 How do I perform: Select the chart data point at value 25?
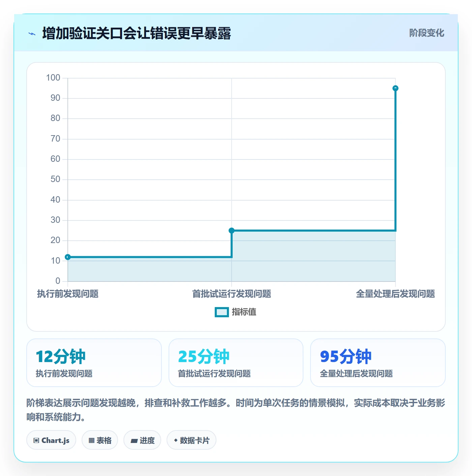tap(232, 231)
